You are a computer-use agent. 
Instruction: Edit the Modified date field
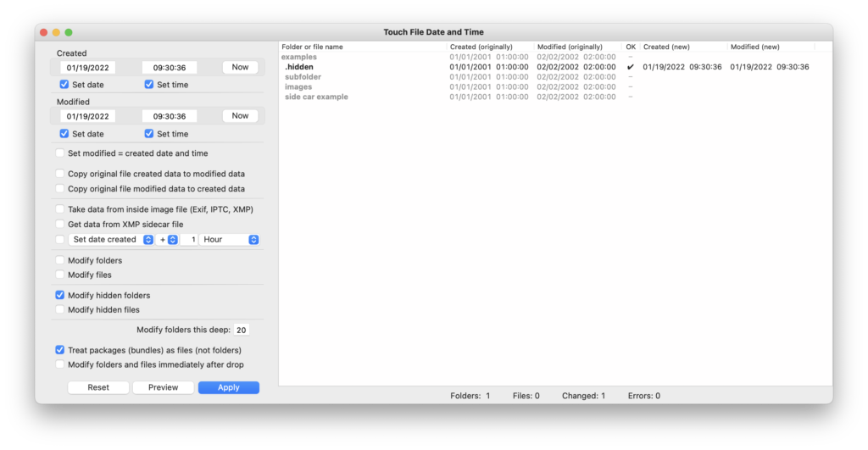[x=87, y=116]
